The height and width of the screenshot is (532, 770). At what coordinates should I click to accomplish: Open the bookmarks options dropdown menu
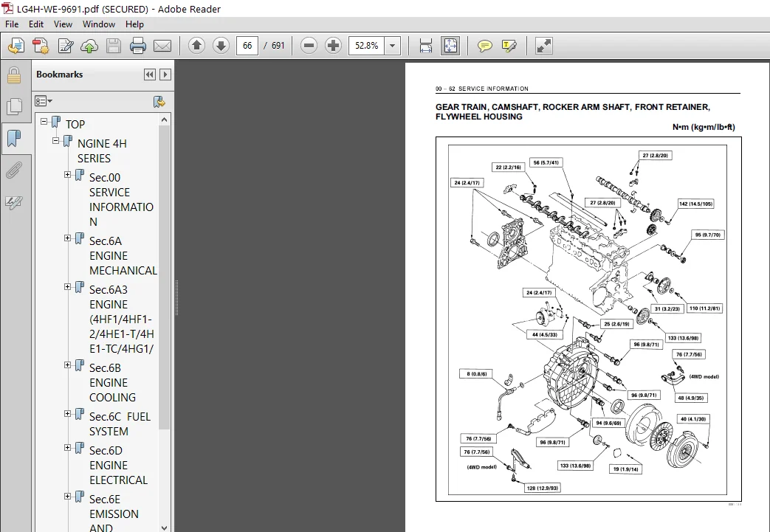[44, 101]
